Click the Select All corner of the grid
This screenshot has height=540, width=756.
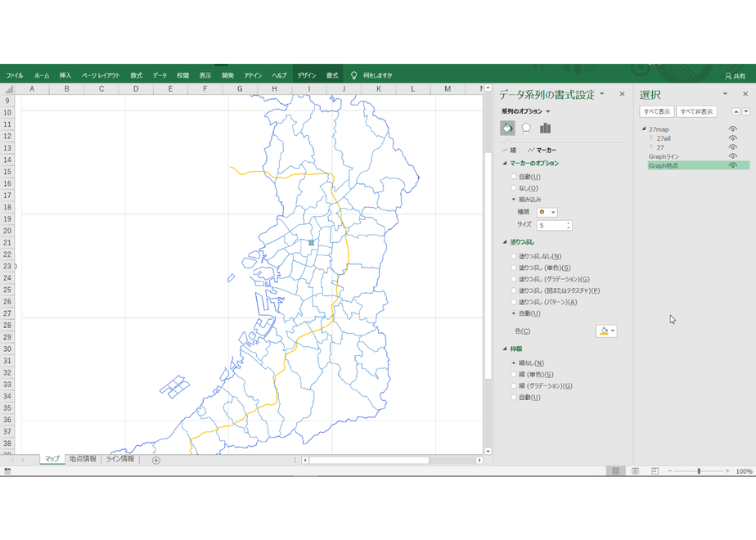tap(7, 88)
